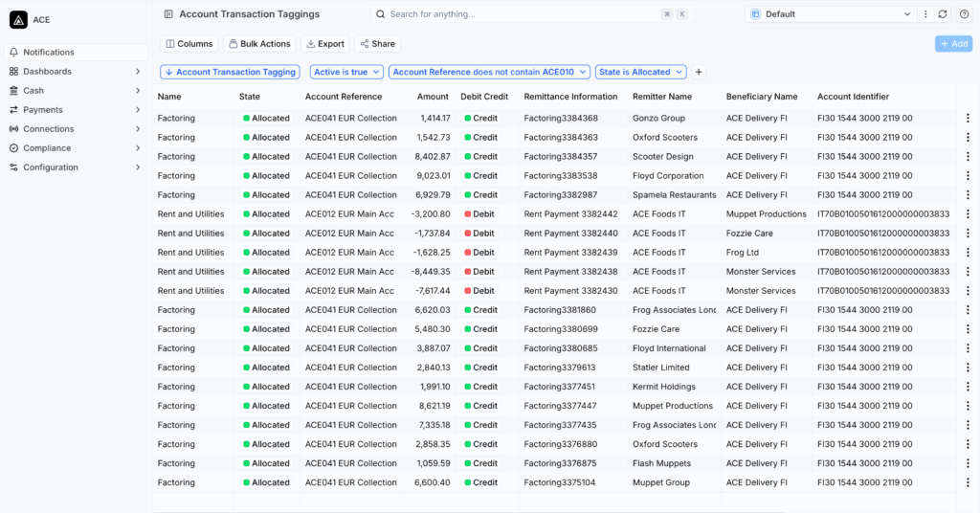Click the Bulk Actions button
Image resolution: width=980 pixels, height=513 pixels.
tap(259, 44)
